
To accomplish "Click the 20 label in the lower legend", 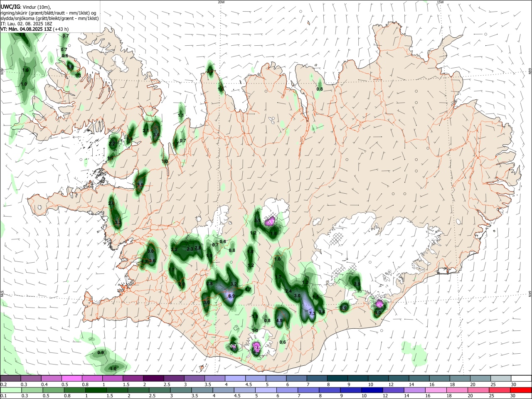I will [470, 396].
